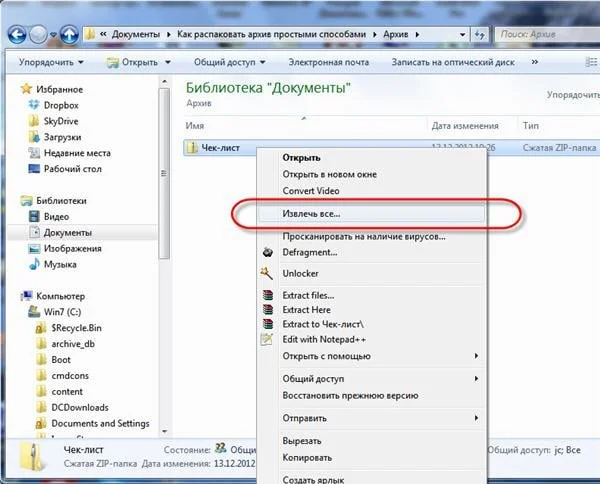
Task: Open the Упорядочить dropdown menu
Action: click(51, 62)
